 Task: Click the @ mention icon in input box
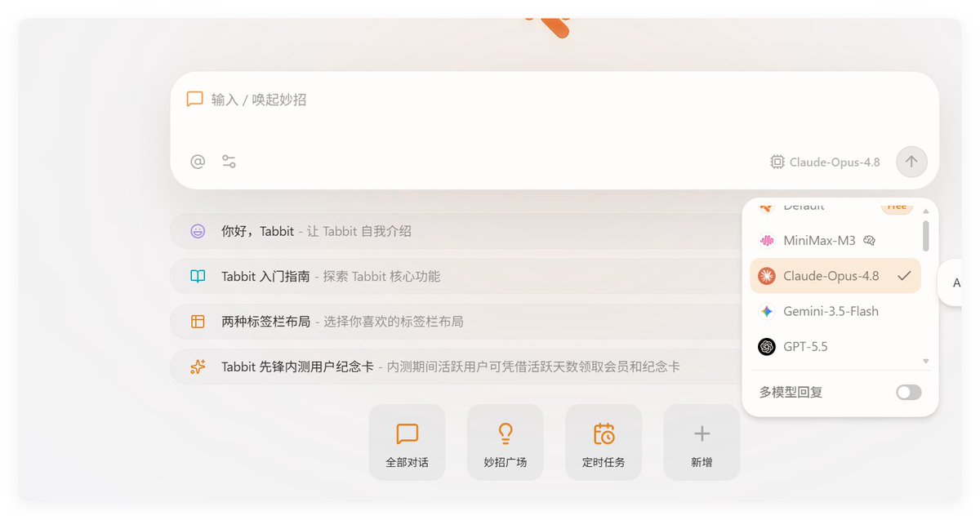click(x=198, y=162)
